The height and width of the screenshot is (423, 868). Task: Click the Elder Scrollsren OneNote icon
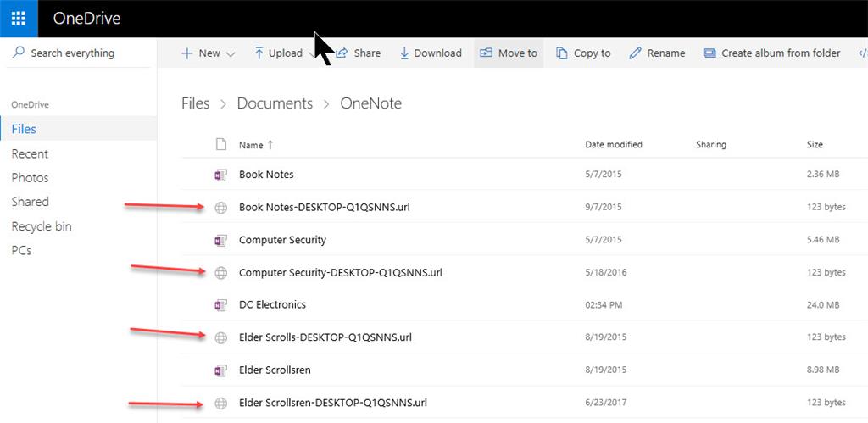point(221,370)
